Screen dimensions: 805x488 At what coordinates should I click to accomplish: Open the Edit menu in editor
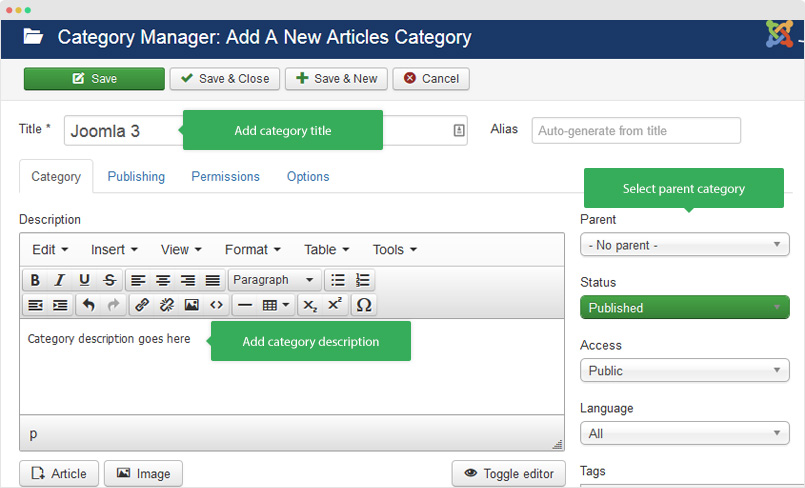coord(50,250)
